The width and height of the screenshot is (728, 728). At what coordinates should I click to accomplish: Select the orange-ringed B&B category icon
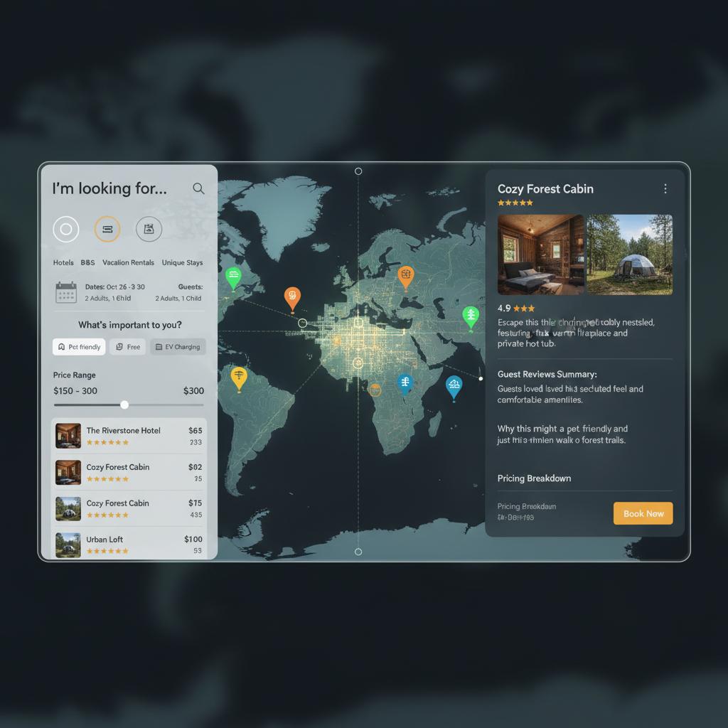(107, 230)
